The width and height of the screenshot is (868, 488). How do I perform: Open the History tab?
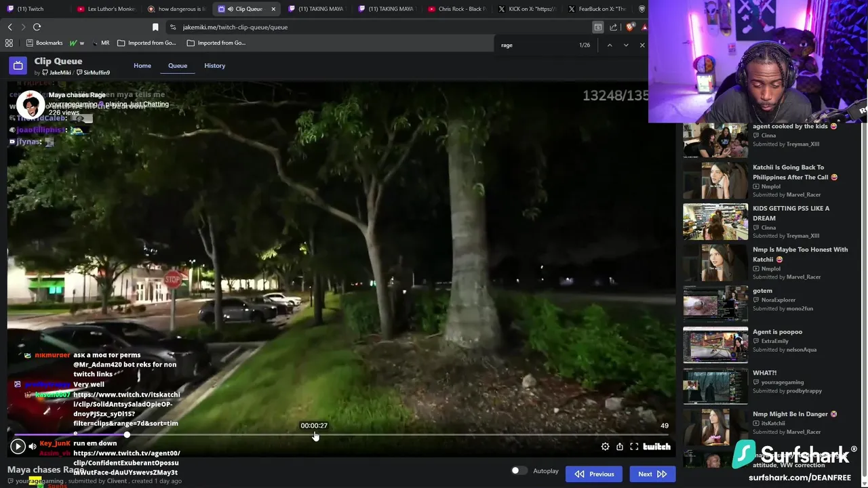click(x=214, y=66)
